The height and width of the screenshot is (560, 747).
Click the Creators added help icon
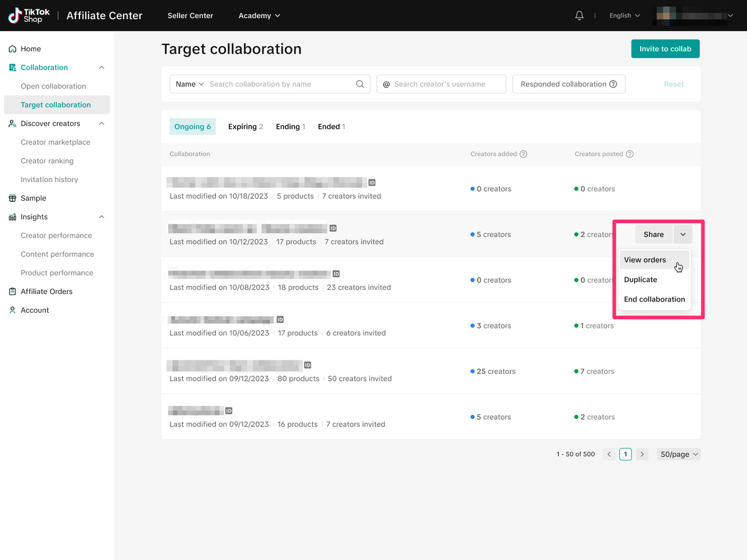pyautogui.click(x=523, y=154)
